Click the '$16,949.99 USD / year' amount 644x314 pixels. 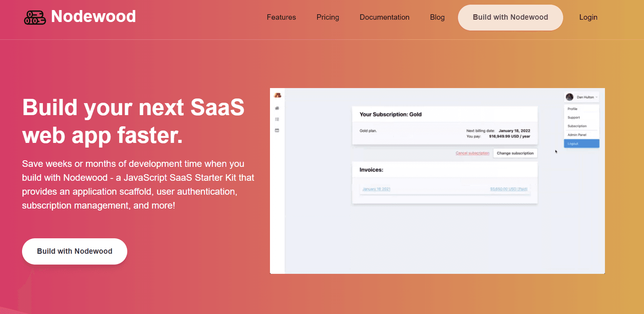(509, 136)
